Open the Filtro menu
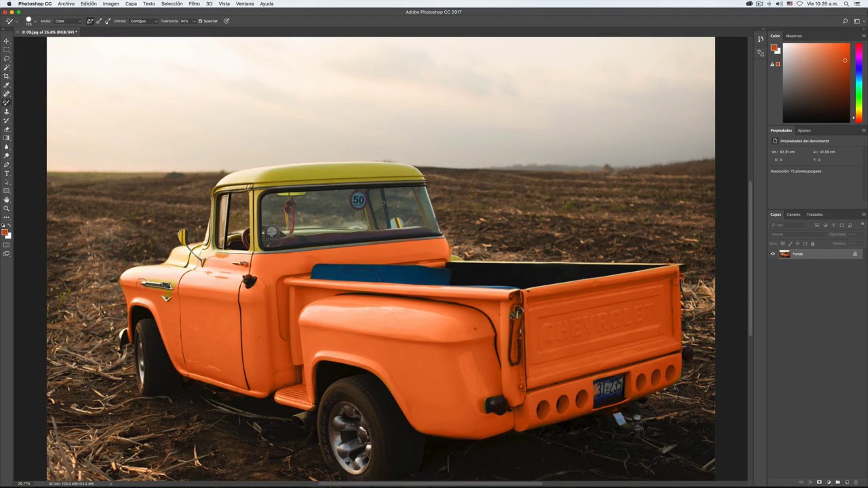Viewport: 868px width, 488px height. click(194, 3)
